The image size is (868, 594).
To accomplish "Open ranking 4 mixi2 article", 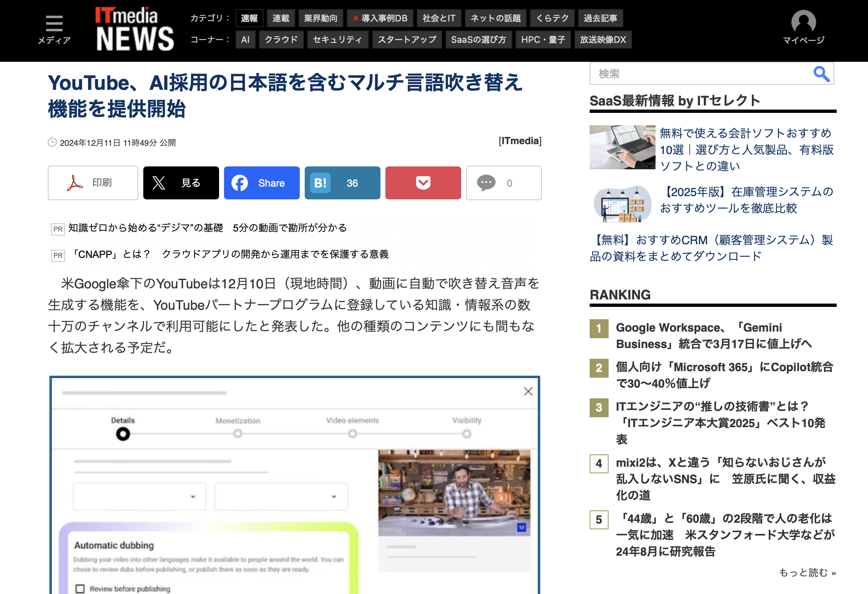I will pos(726,479).
